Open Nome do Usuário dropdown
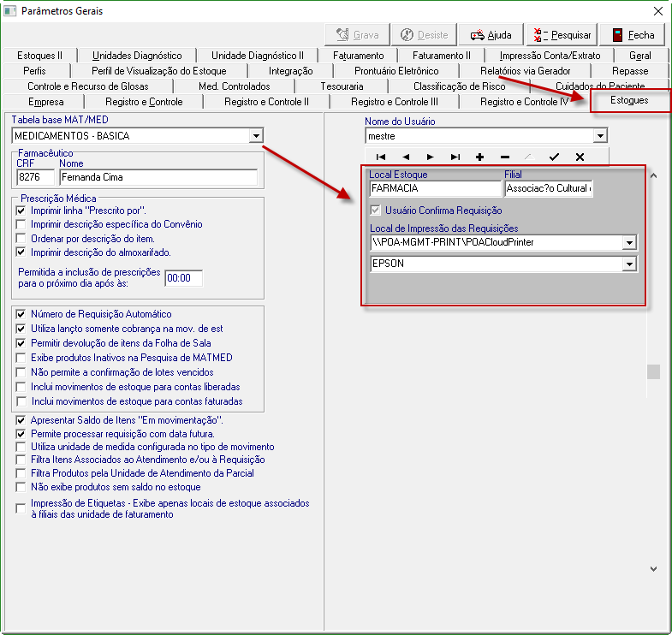Screen dimensions: 672x635 tap(600, 136)
